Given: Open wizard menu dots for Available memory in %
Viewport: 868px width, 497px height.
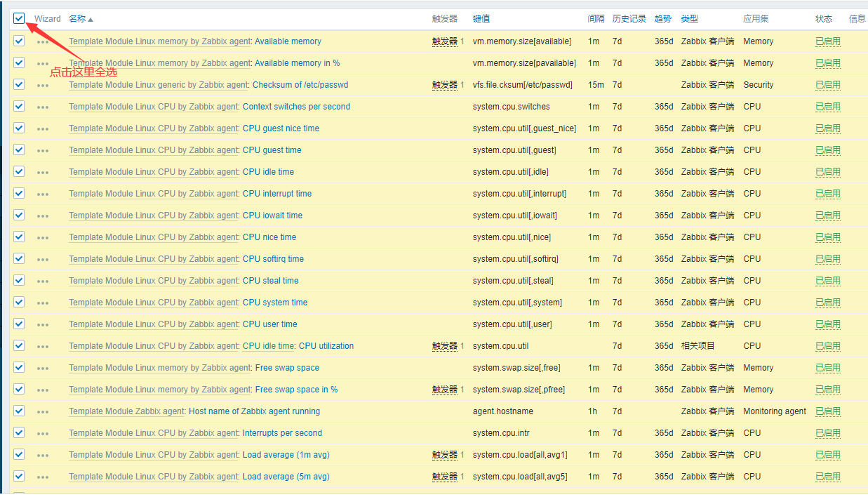Looking at the screenshot, I should tap(43, 63).
